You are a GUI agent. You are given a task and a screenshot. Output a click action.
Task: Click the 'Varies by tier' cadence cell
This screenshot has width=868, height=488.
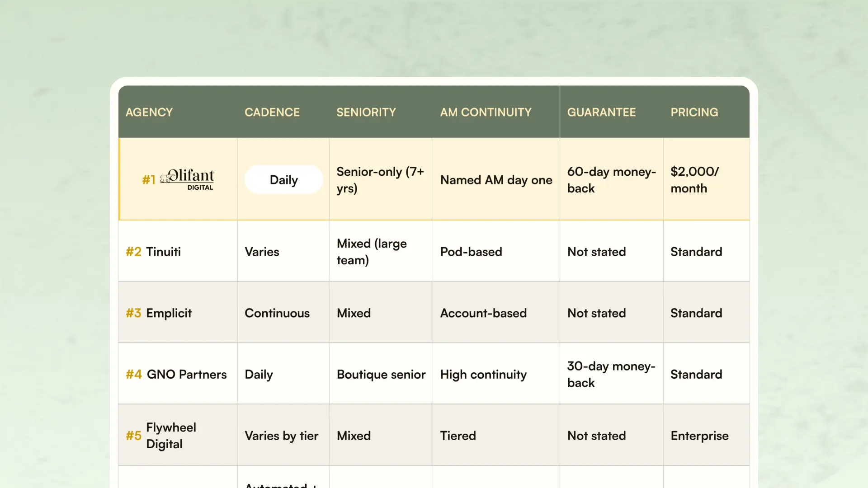tap(283, 435)
